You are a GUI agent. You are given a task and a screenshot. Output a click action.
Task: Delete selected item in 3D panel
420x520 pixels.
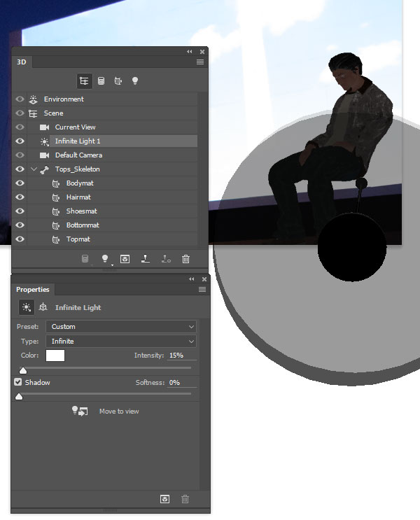click(x=185, y=259)
